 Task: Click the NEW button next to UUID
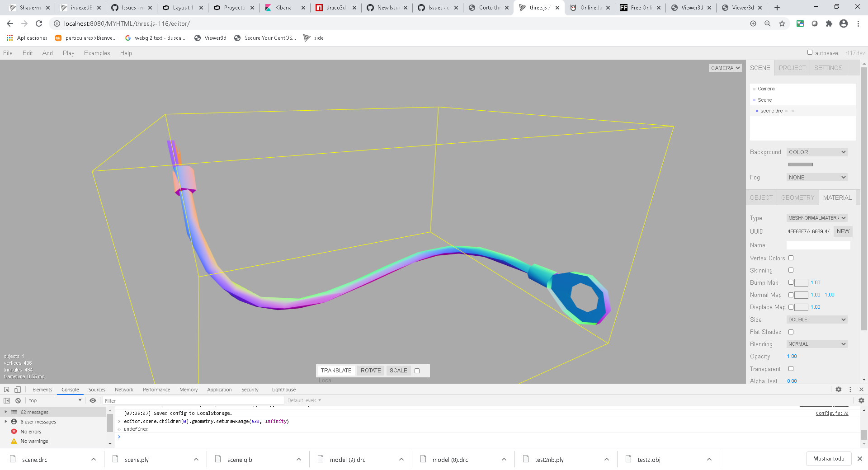(x=843, y=231)
